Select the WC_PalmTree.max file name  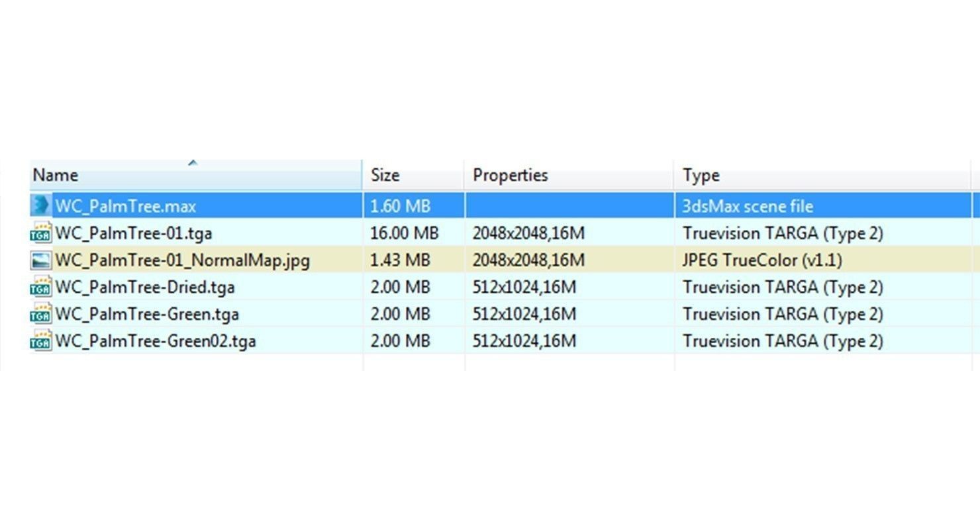click(126, 206)
